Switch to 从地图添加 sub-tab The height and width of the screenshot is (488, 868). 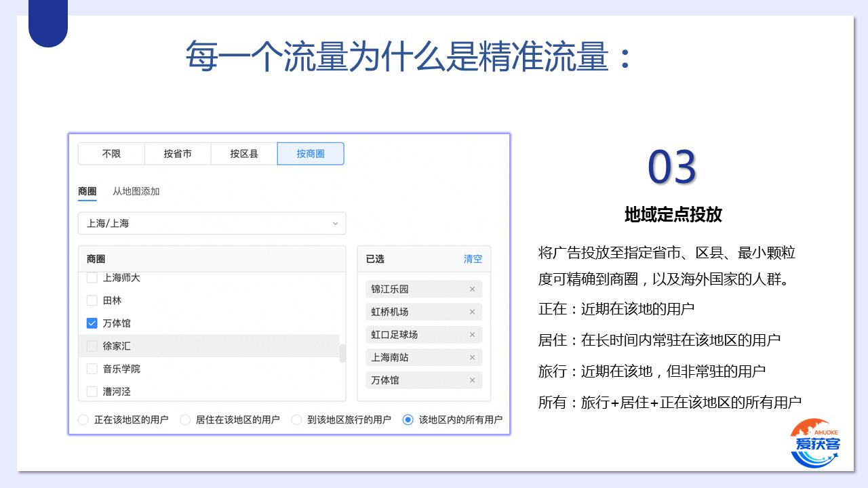pos(136,192)
